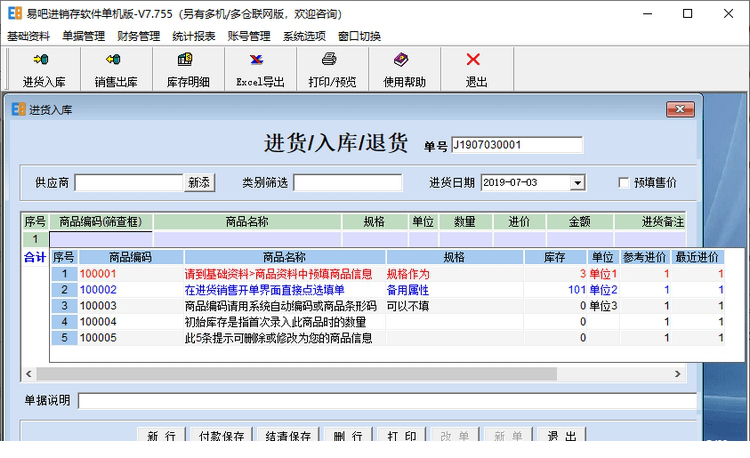Open the 单据管理 menu
This screenshot has height=458, width=750.
(84, 36)
